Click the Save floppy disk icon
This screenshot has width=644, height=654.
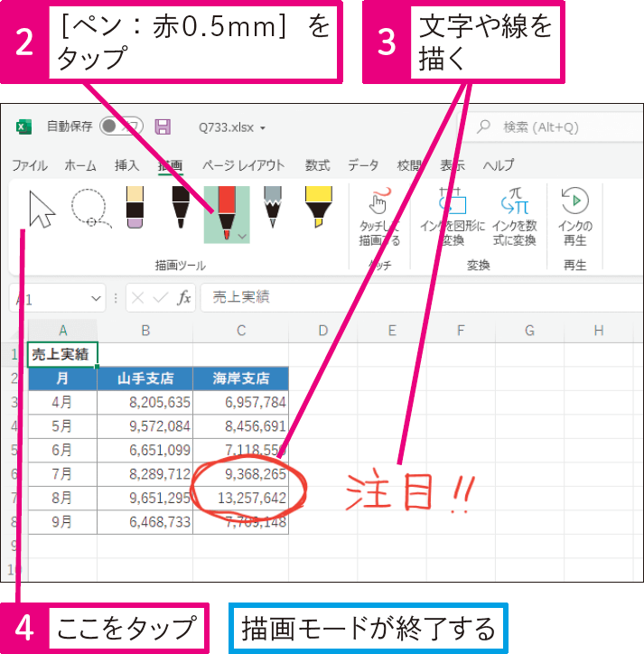(x=163, y=126)
